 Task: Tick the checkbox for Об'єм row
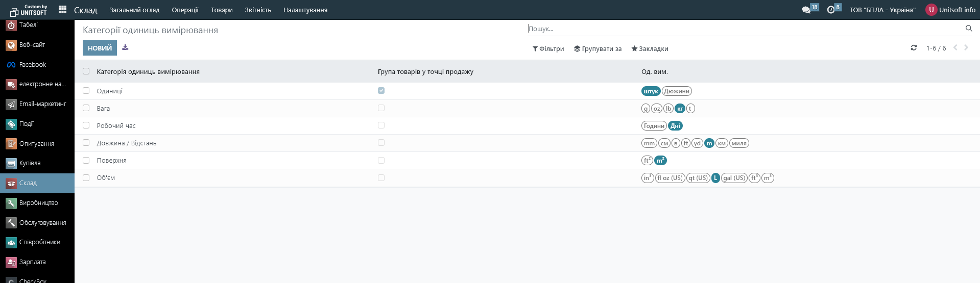[x=86, y=178]
